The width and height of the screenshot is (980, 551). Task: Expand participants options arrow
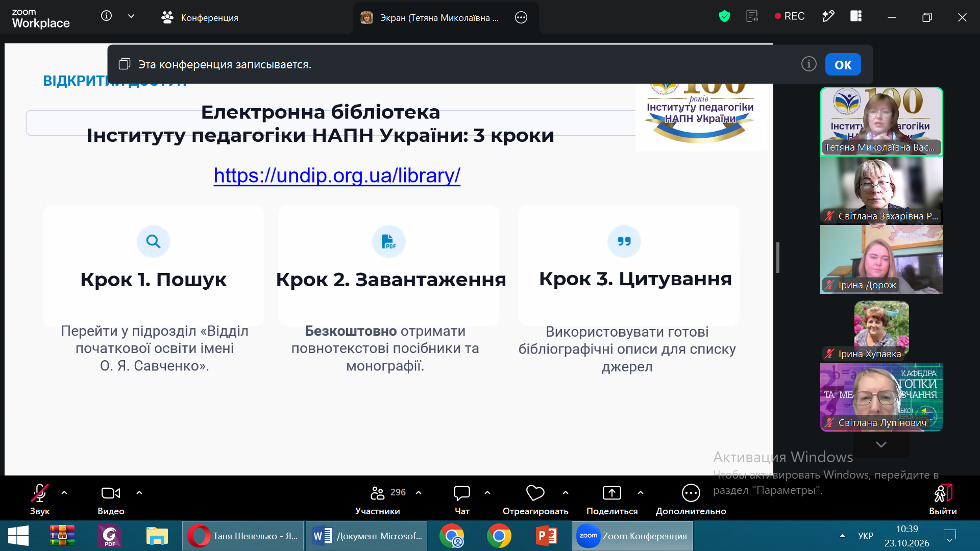pos(419,493)
